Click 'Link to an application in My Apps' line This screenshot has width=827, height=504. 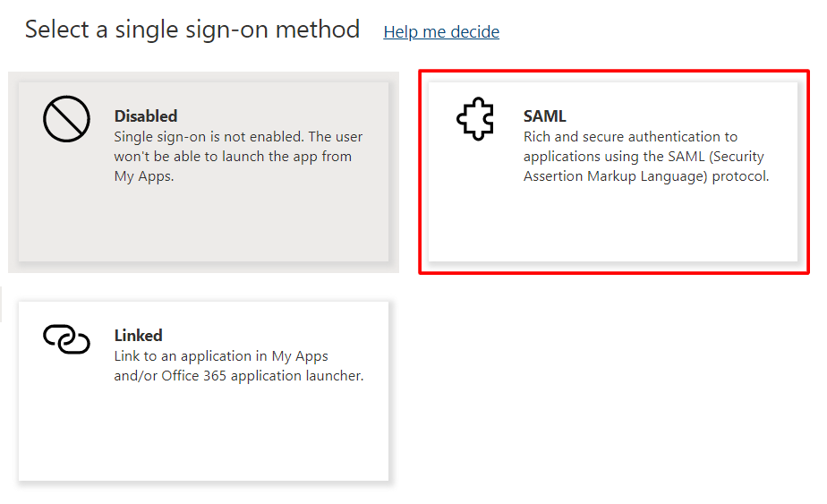click(x=221, y=356)
